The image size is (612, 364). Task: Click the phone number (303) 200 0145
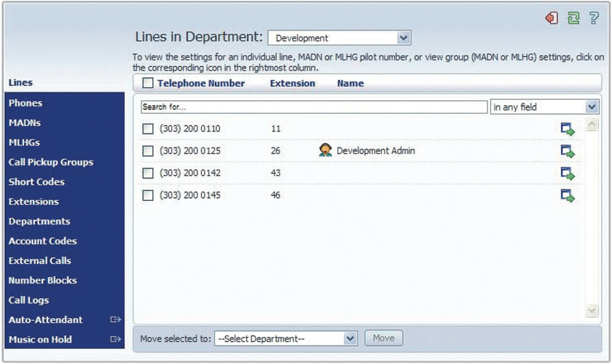point(190,196)
